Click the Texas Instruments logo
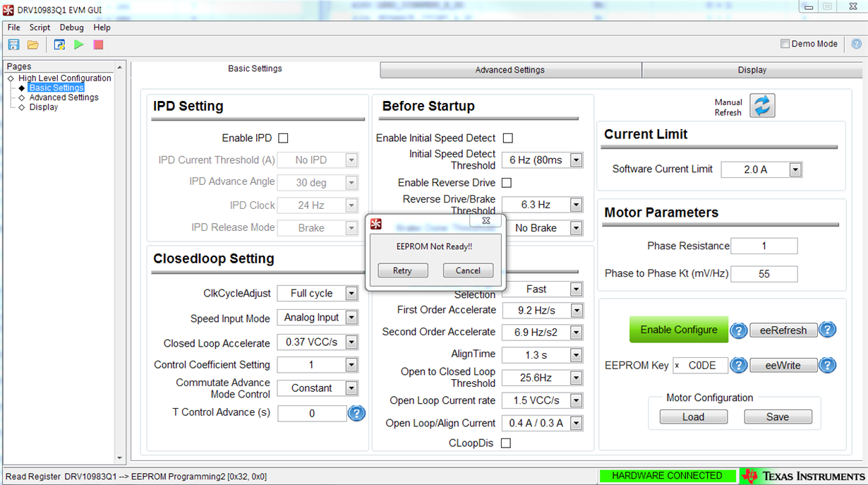This screenshot has width=868, height=485. (x=804, y=476)
